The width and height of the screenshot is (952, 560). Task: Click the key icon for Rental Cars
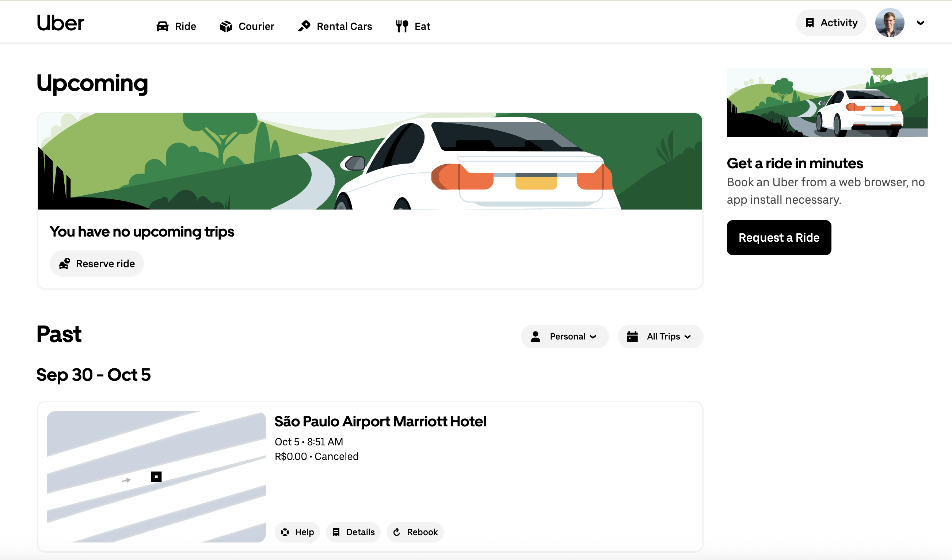[x=304, y=26]
